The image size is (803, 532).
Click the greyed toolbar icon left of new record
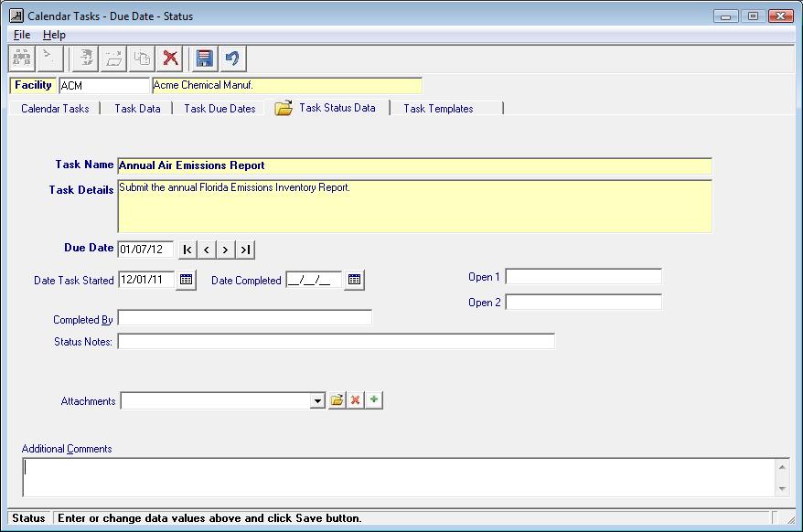coord(86,59)
